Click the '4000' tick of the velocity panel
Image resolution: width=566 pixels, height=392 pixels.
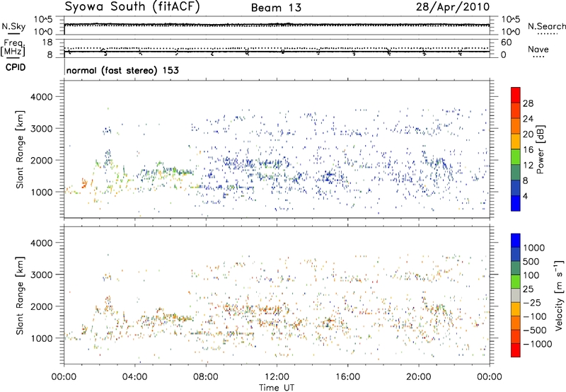click(41, 243)
